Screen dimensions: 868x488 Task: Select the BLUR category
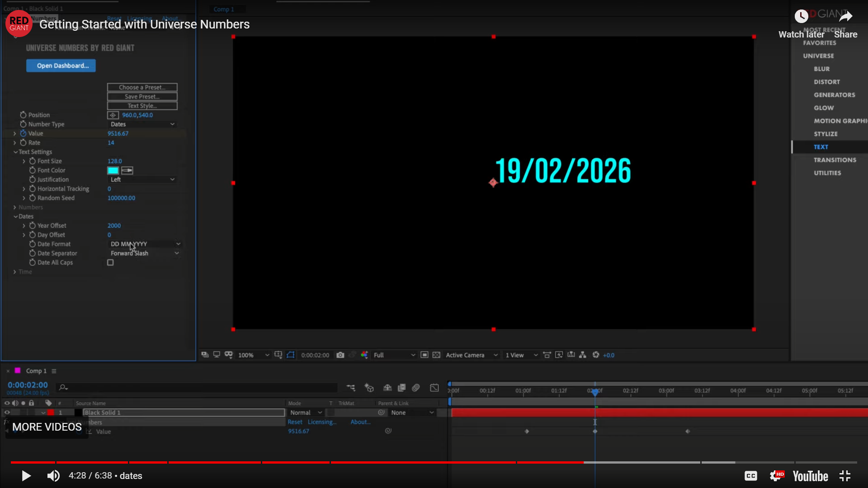point(821,69)
